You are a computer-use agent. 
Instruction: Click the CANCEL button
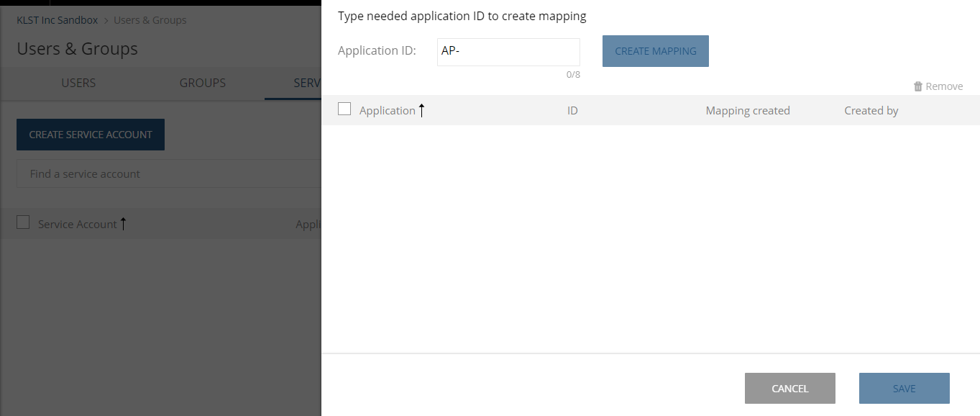790,388
